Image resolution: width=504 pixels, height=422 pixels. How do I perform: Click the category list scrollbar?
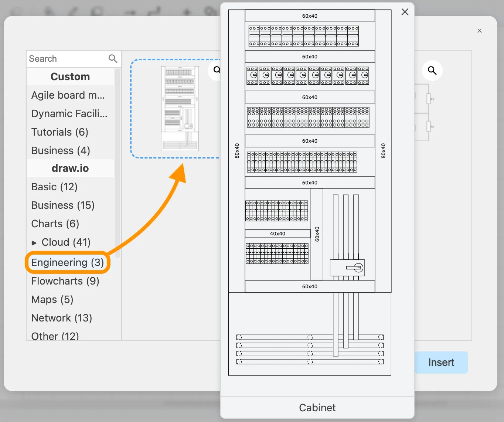click(118, 163)
